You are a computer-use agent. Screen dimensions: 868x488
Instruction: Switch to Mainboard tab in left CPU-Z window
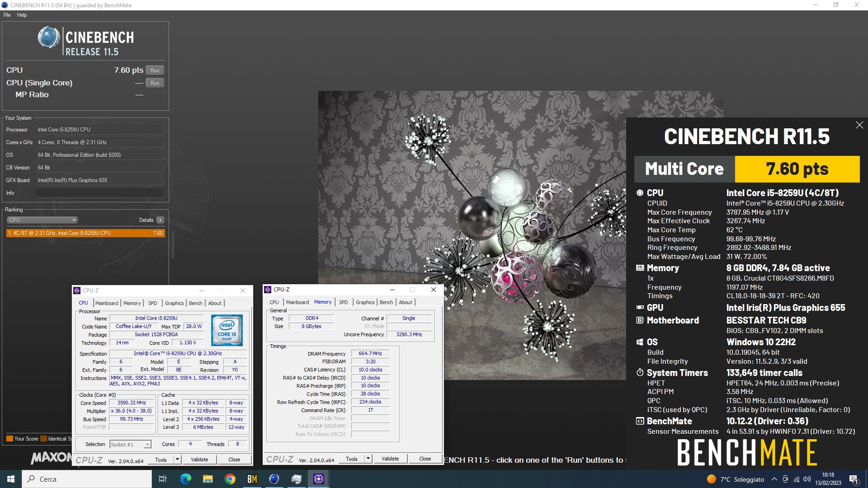tap(107, 303)
